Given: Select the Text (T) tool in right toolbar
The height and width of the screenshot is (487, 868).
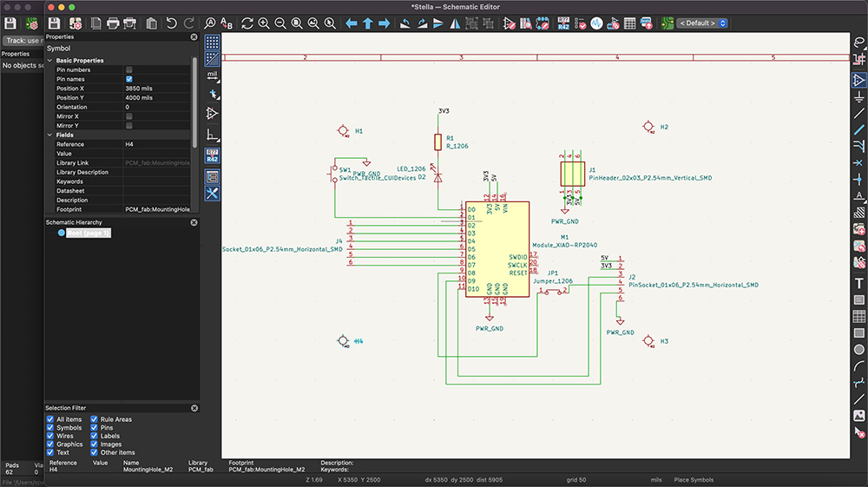Looking at the screenshot, I should pyautogui.click(x=859, y=283).
